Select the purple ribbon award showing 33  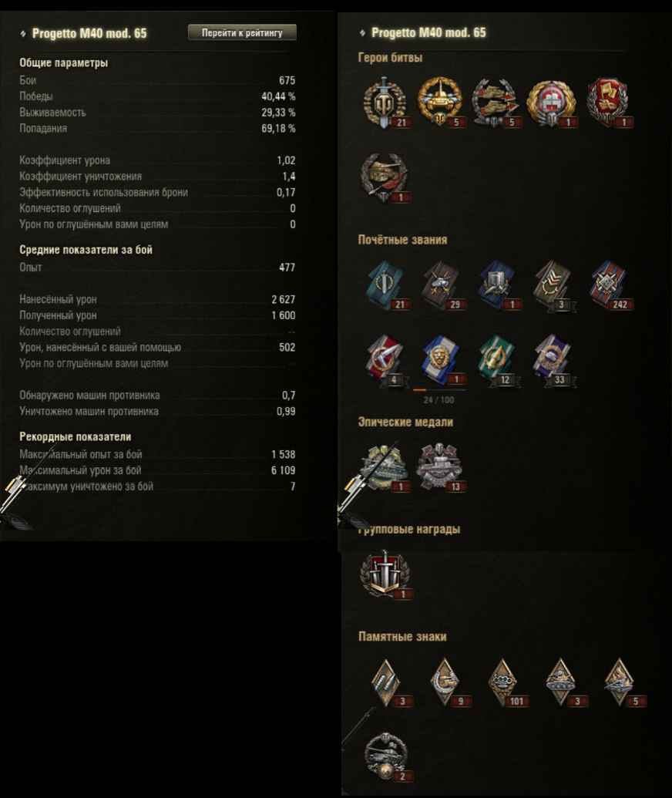click(x=553, y=359)
